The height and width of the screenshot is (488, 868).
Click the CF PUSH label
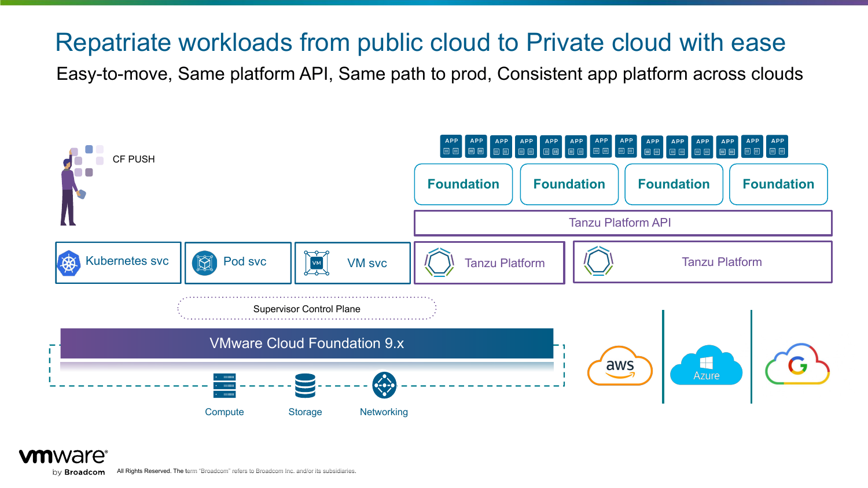[134, 160]
